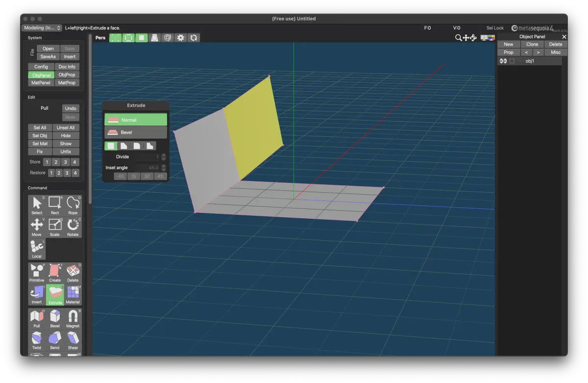Viewport: 588px width, 383px height.
Task: Increase the Divide value stepper
Action: [164, 155]
